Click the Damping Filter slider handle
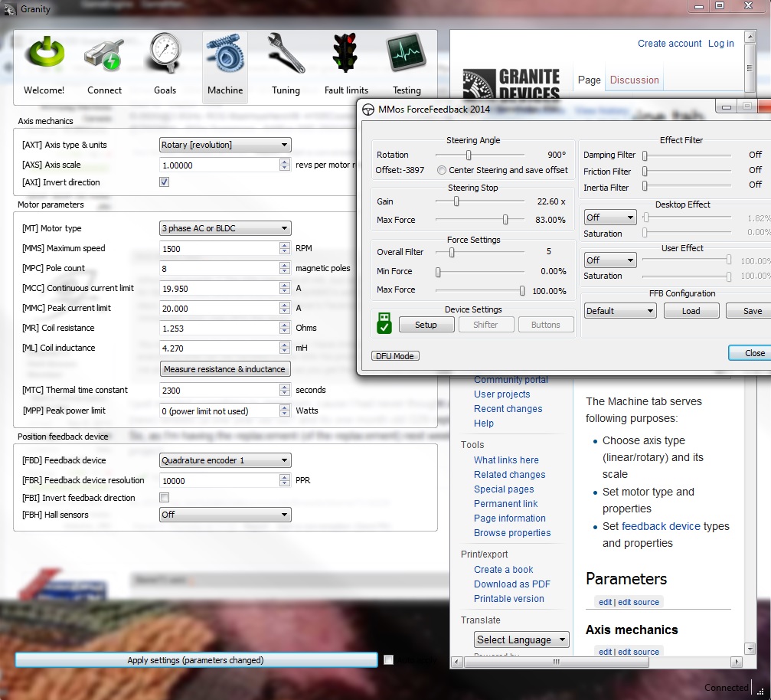 [x=645, y=155]
